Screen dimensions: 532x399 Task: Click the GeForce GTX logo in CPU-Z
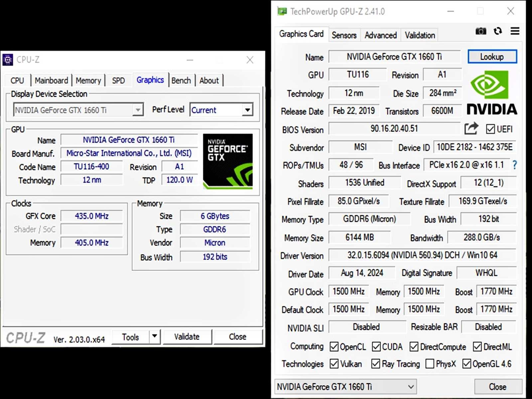tap(228, 161)
